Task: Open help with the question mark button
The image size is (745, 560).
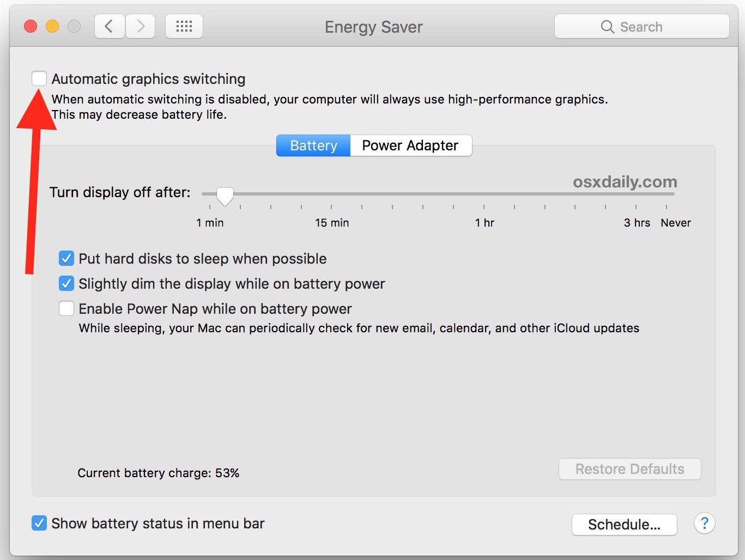Action: click(704, 524)
